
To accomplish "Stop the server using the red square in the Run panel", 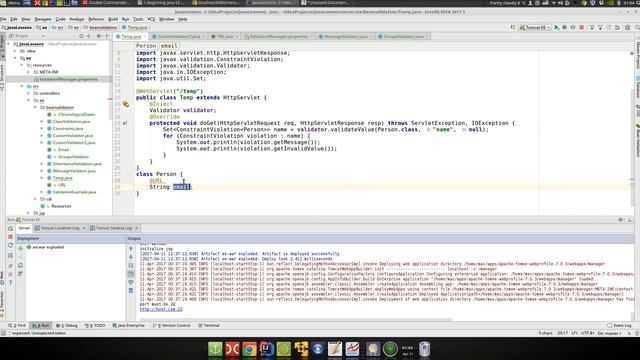I will click(x=11, y=237).
